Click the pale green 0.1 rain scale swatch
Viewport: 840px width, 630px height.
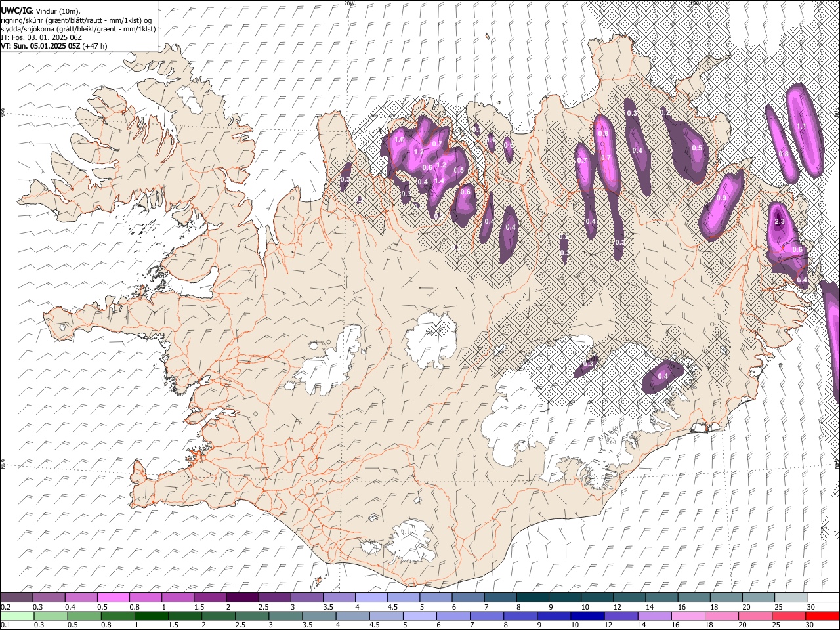16,616
